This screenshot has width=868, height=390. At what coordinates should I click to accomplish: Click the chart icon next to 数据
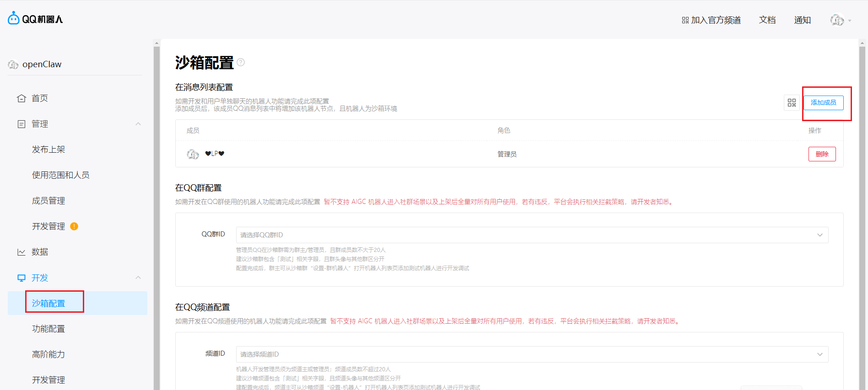click(22, 252)
